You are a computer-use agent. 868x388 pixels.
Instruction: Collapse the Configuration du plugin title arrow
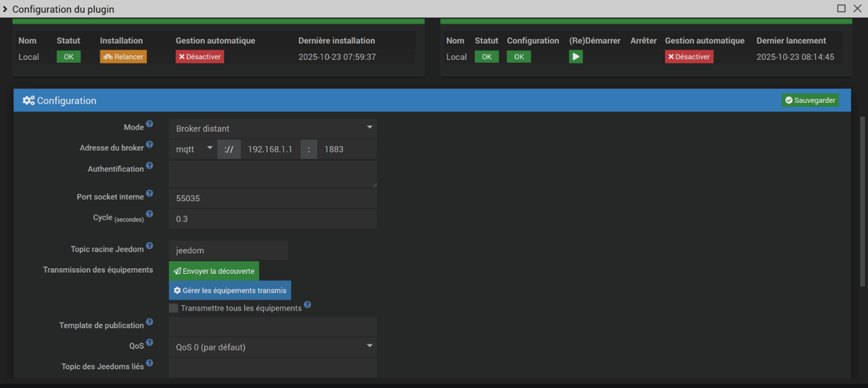(6, 9)
